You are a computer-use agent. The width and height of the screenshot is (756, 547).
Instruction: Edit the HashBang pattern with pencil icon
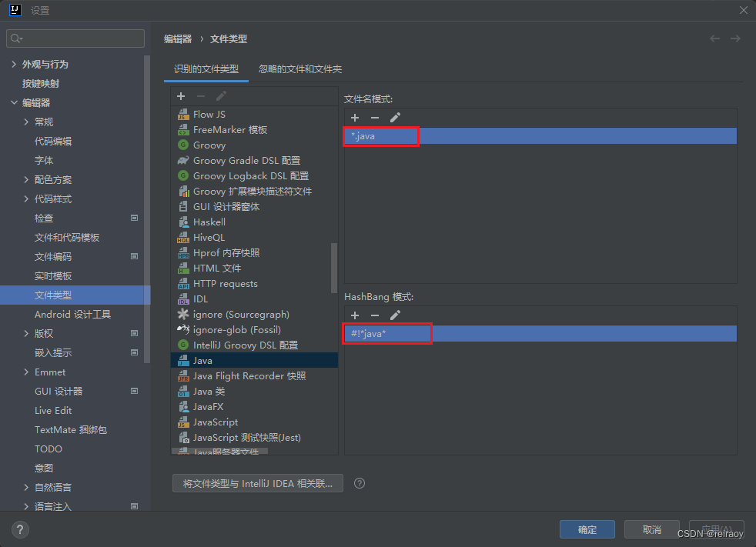click(x=395, y=315)
